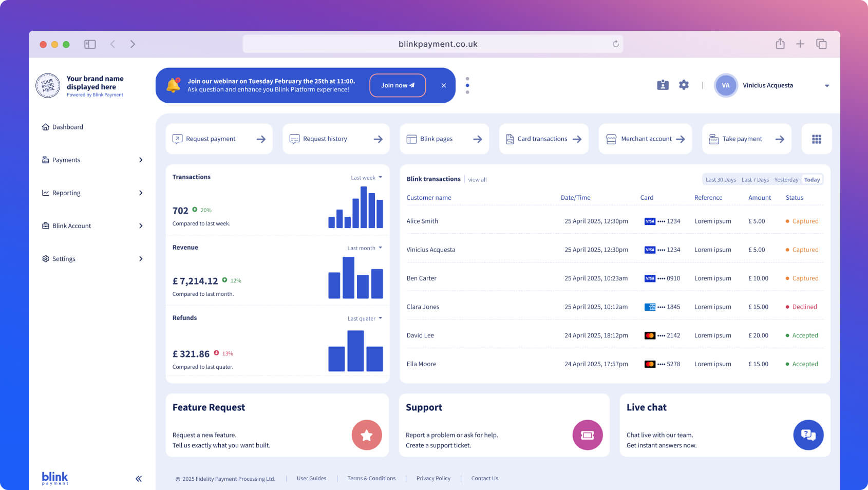
Task: Click the Join now button
Action: 398,85
